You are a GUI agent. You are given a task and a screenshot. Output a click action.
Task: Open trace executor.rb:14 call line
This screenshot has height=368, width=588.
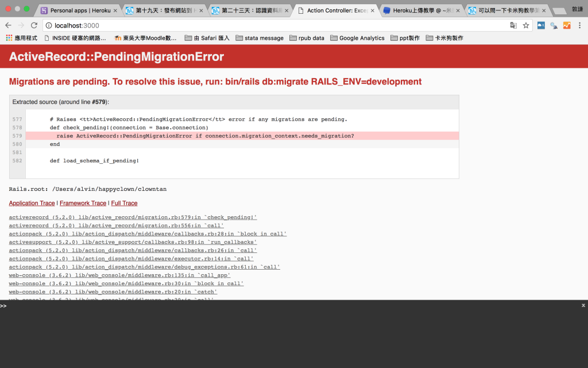click(x=131, y=259)
